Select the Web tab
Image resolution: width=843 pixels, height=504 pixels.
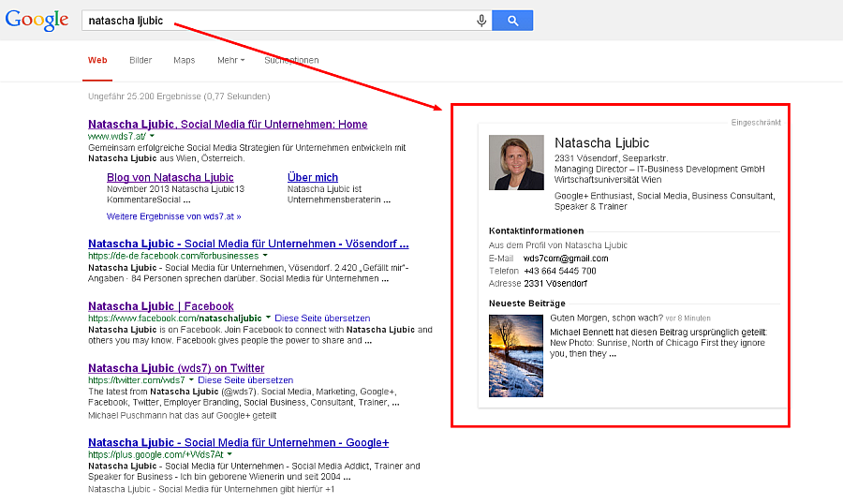coord(97,60)
